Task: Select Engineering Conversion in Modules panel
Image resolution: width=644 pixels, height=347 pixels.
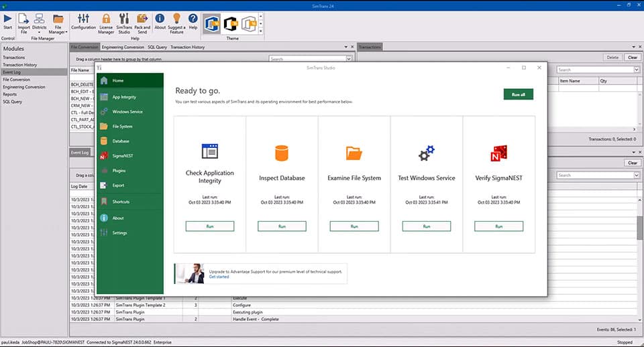Action: [24, 87]
